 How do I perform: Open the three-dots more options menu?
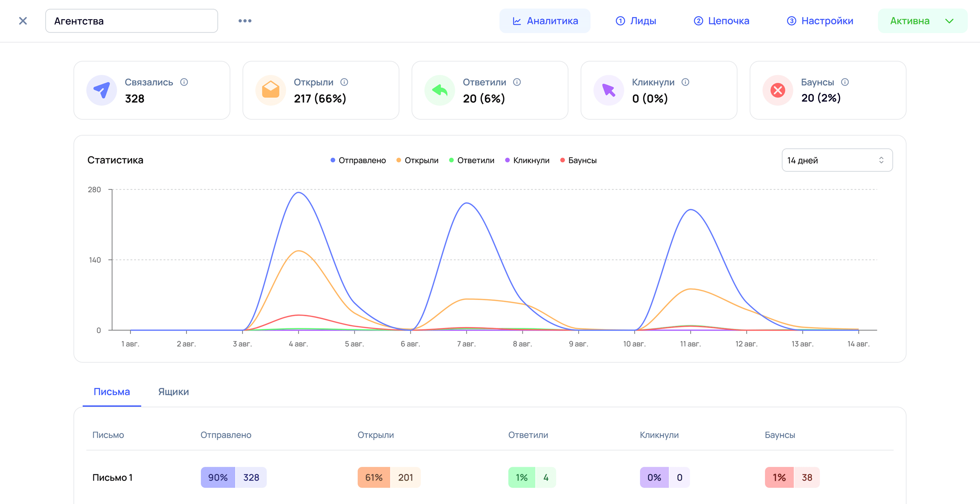(245, 21)
